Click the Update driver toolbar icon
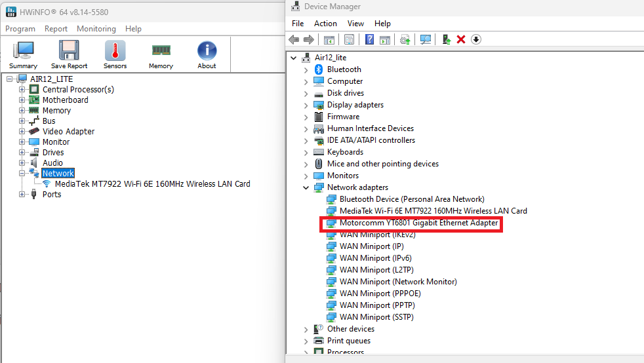The image size is (644, 363). [405, 40]
